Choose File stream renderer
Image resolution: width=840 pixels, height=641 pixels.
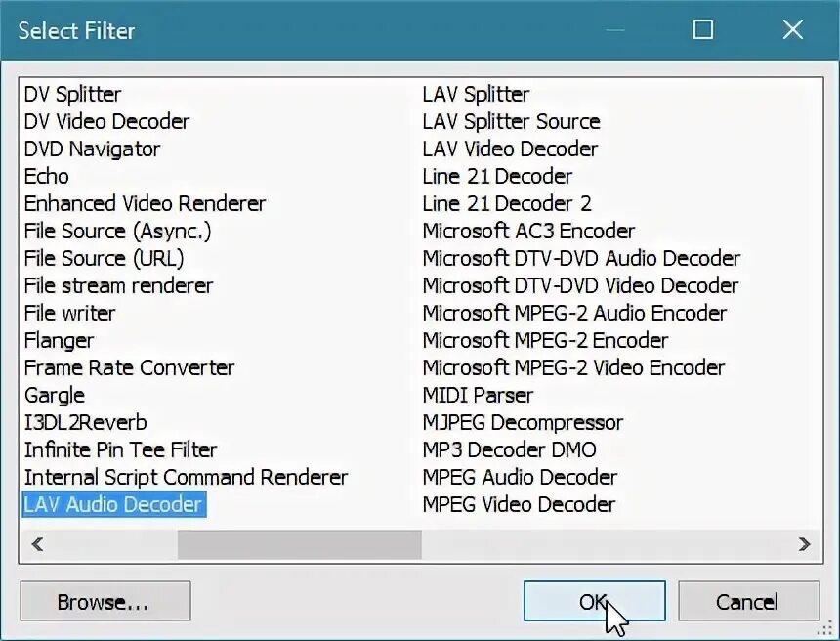tap(119, 285)
